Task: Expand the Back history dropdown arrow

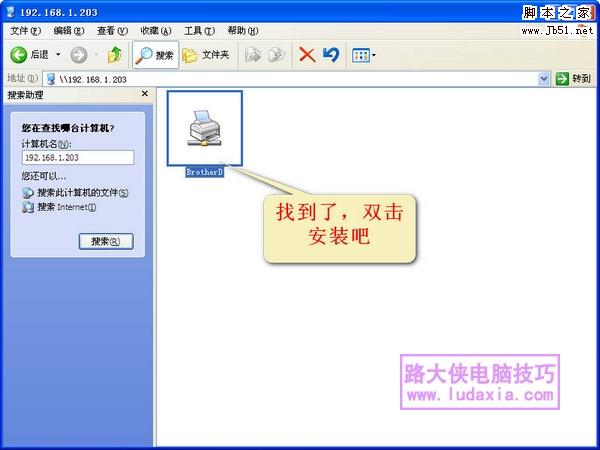Action: tap(58, 55)
